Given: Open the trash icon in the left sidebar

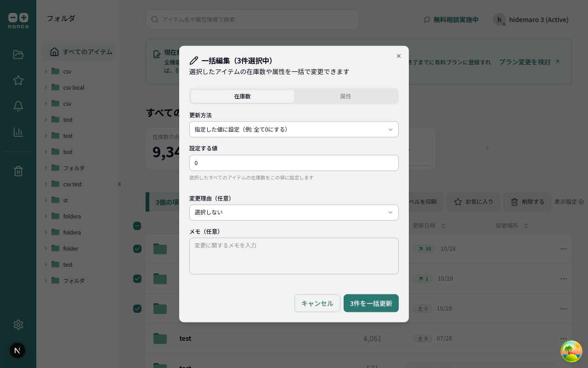Looking at the screenshot, I should [18, 171].
